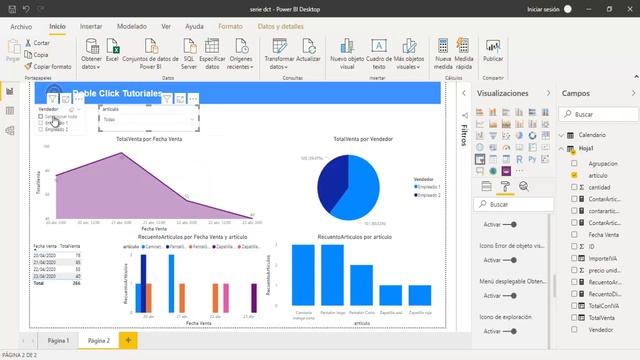640x360 pixels.
Task: Check the cantidad field
Action: 574,187
